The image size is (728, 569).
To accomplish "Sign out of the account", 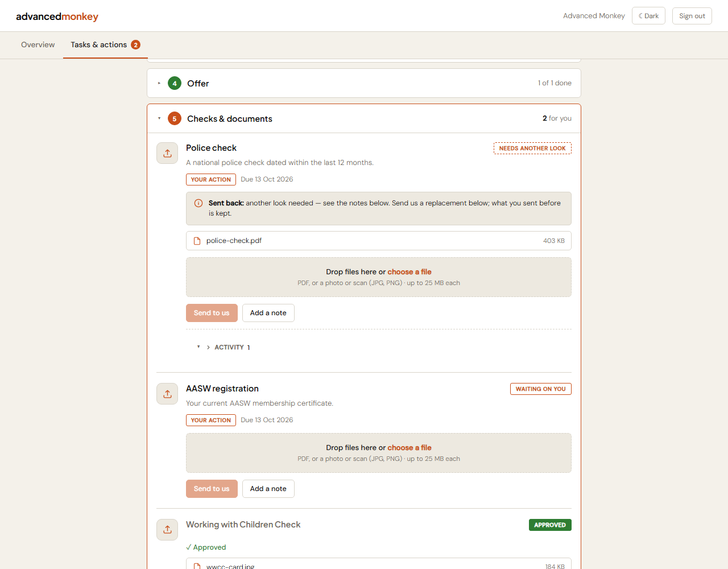I will point(692,16).
